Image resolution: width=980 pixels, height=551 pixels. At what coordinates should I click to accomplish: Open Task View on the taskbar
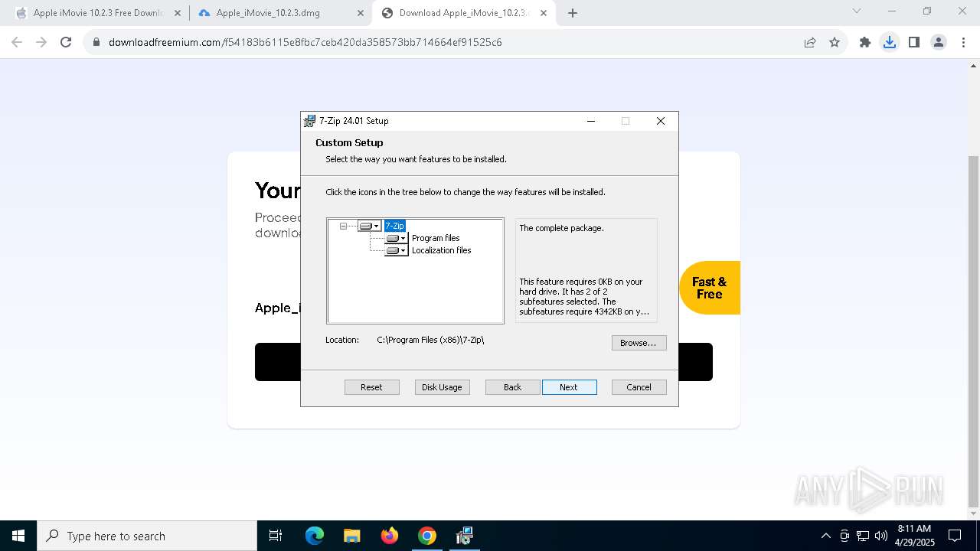[x=276, y=536]
